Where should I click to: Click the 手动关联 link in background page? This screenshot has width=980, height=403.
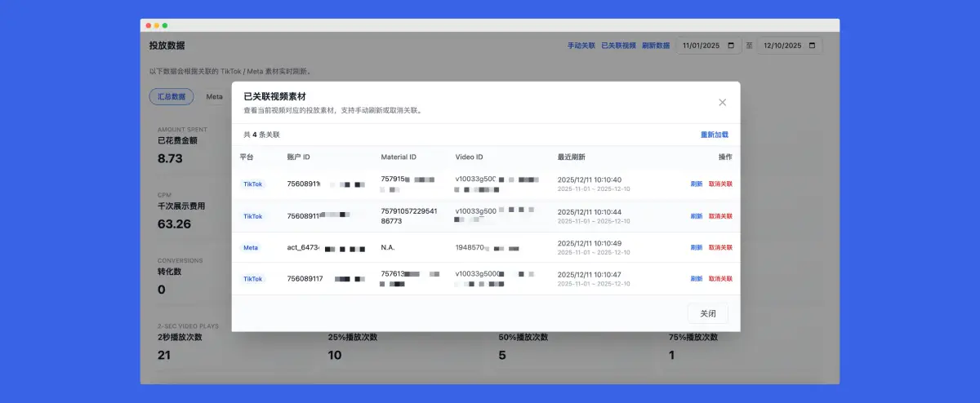pyautogui.click(x=581, y=46)
